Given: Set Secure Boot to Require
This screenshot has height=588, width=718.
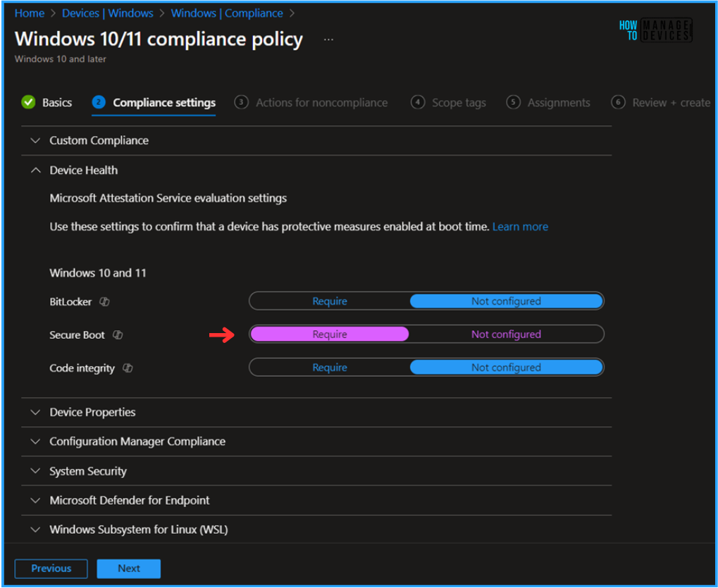Looking at the screenshot, I should (x=330, y=334).
